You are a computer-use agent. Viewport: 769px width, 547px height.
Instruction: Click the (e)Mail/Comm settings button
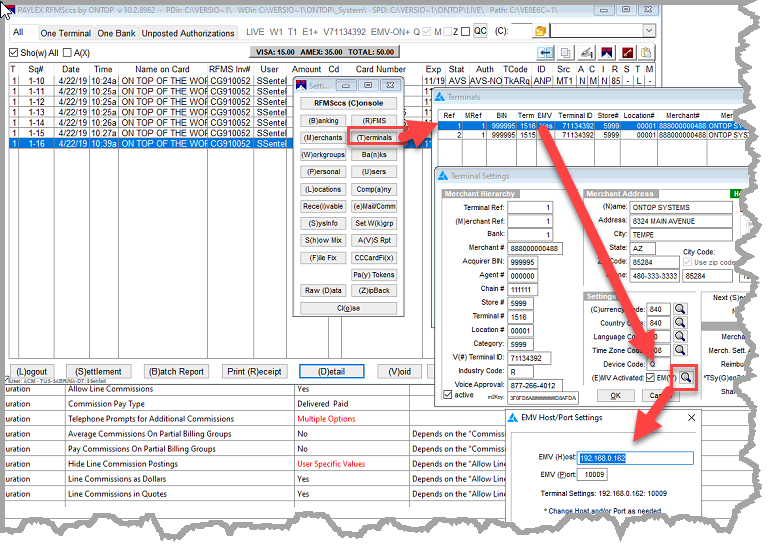pyautogui.click(x=374, y=207)
